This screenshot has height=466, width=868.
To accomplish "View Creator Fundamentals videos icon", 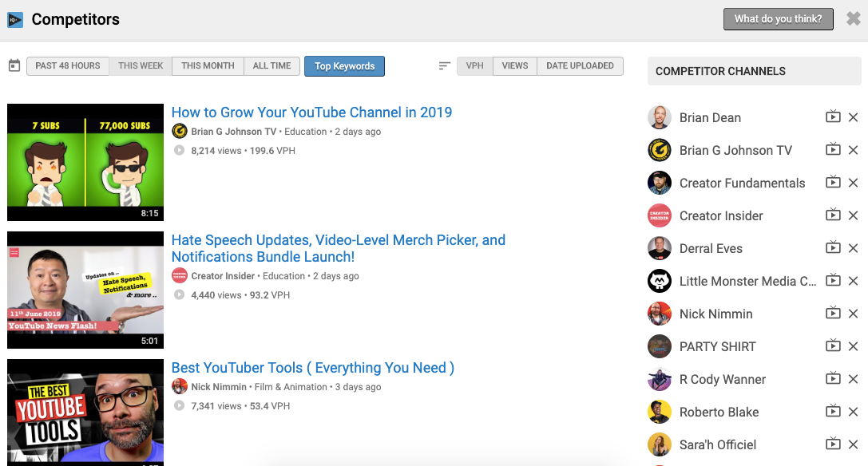I will pyautogui.click(x=833, y=182).
